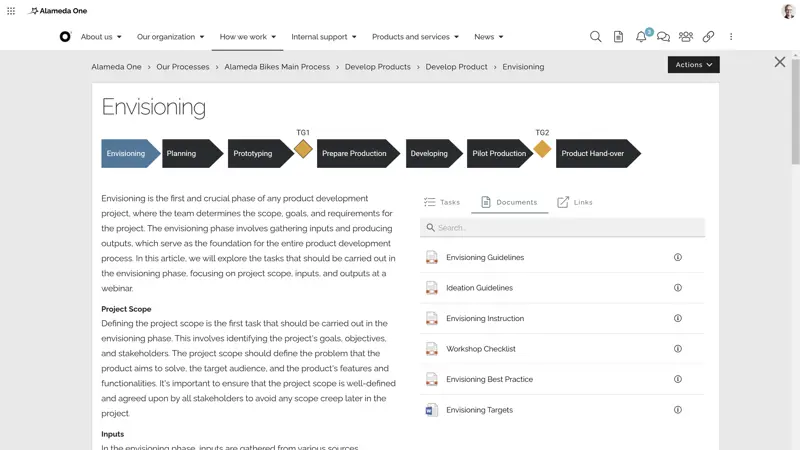Select the Prepare Production process step
This screenshot has height=450, width=800.
[x=358, y=154]
